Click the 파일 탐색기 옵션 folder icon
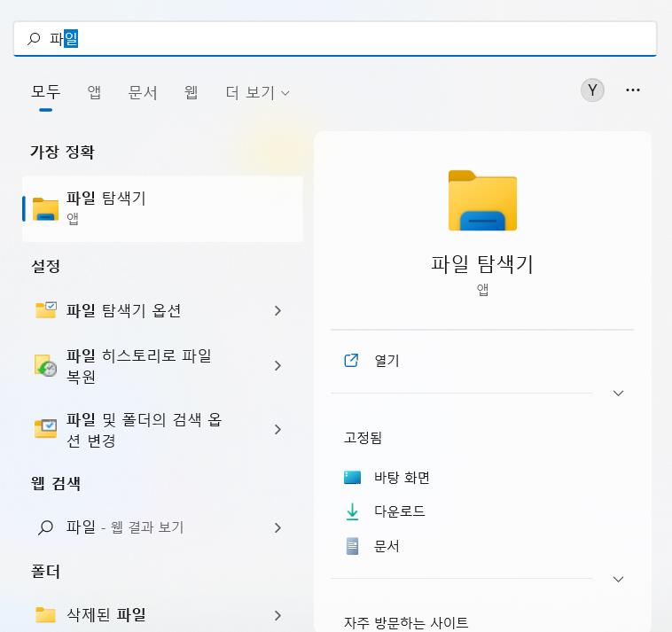 45,309
